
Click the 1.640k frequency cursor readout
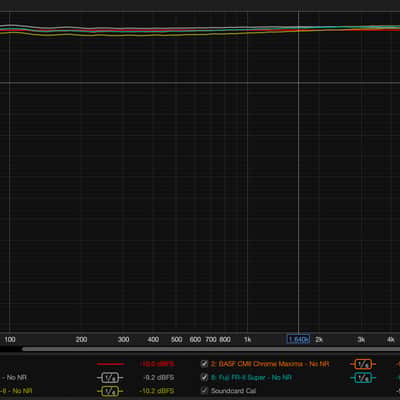[298, 339]
